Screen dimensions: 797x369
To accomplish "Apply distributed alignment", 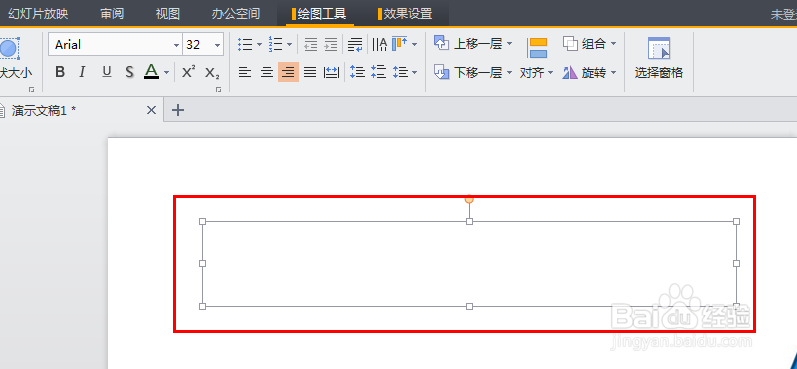I will [x=331, y=72].
